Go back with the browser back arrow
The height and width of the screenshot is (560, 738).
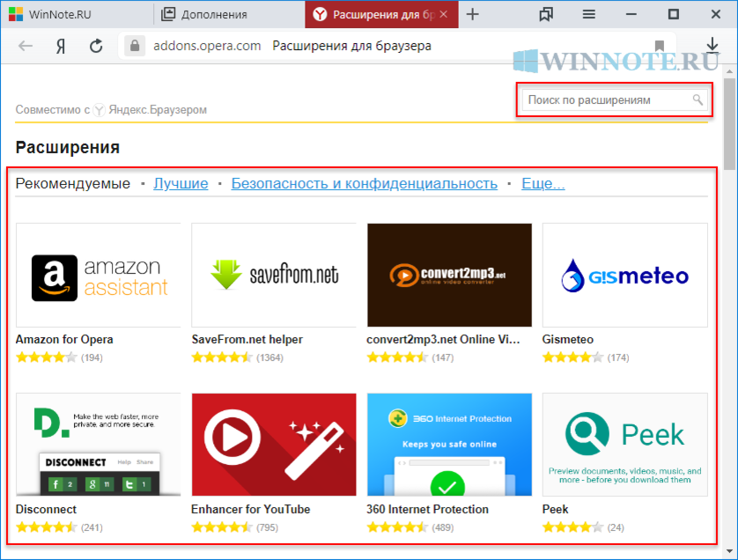[26, 46]
